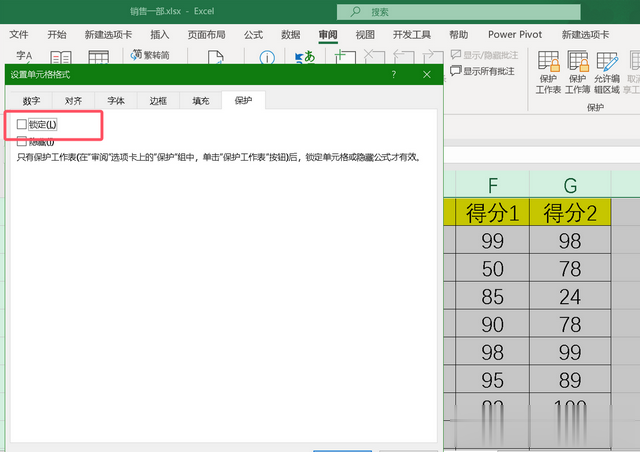Click cell 78 beside 50

click(570, 268)
